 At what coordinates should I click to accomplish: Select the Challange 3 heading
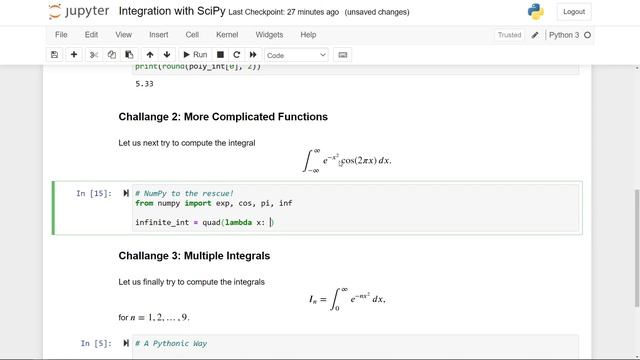pyautogui.click(x=194, y=256)
